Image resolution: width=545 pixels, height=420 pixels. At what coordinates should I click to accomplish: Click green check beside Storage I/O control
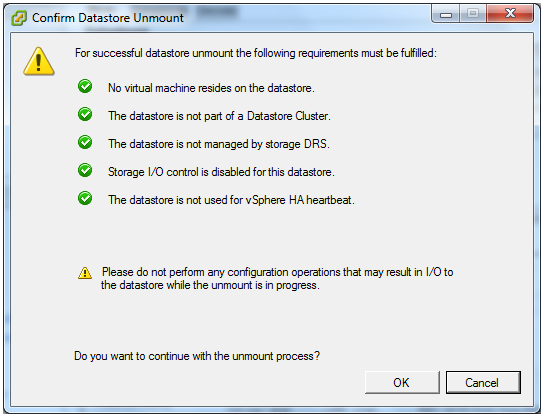85,170
